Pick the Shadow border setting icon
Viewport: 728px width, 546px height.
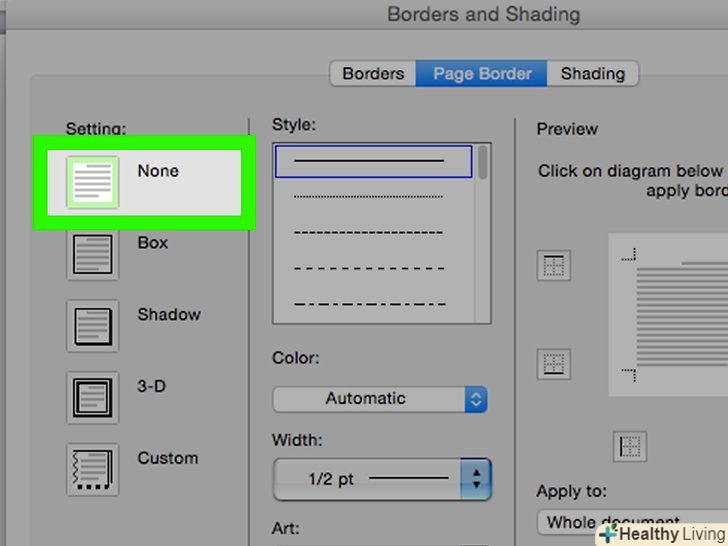[92, 326]
